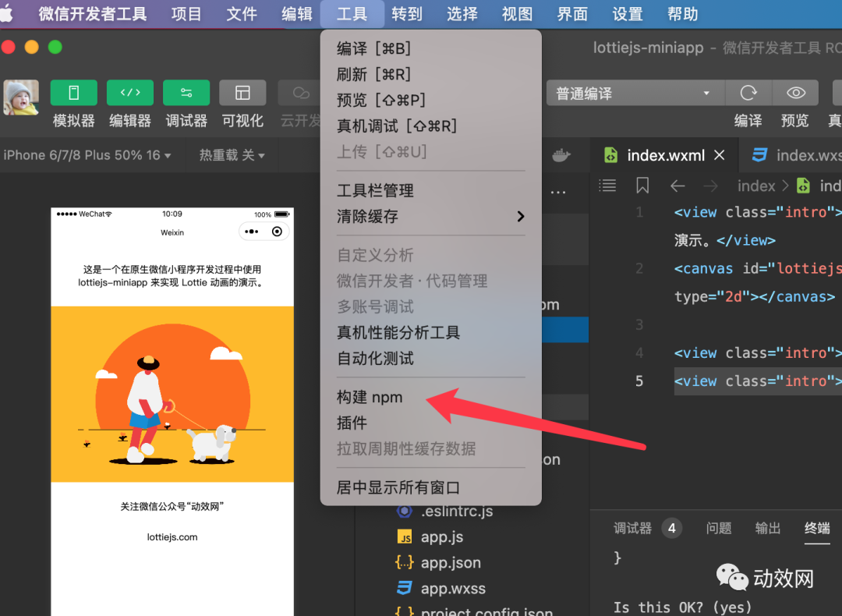Open the .eslintrc.js file

(x=456, y=512)
